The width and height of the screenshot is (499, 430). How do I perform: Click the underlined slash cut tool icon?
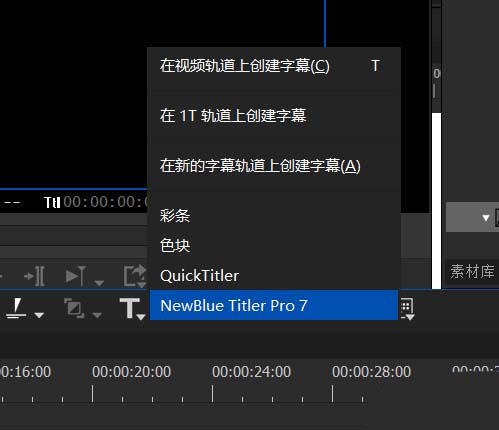16,308
